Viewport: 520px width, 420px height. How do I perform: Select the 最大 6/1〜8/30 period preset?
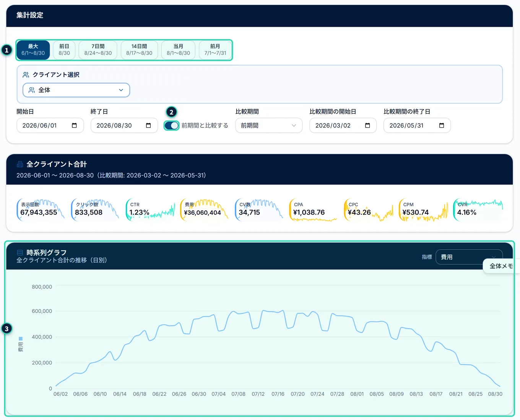(x=33, y=50)
